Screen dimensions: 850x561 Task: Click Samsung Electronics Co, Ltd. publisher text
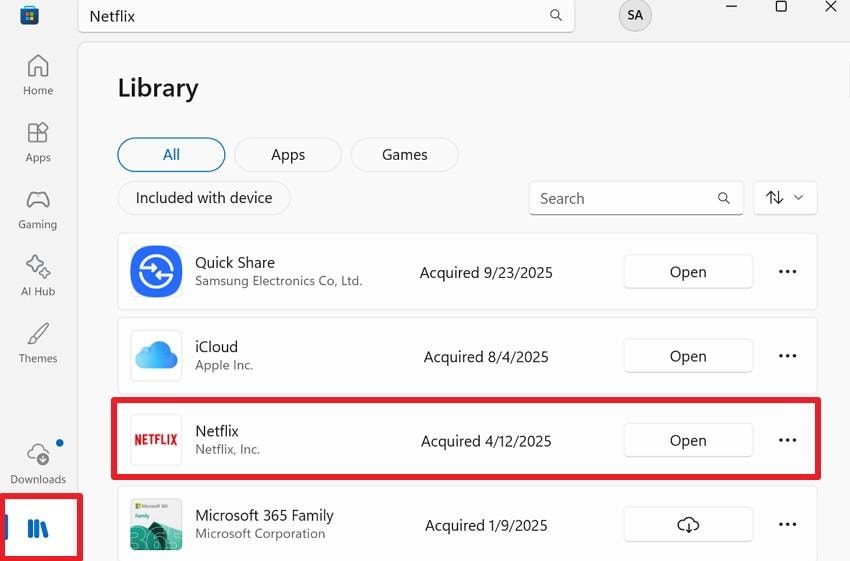click(x=279, y=281)
